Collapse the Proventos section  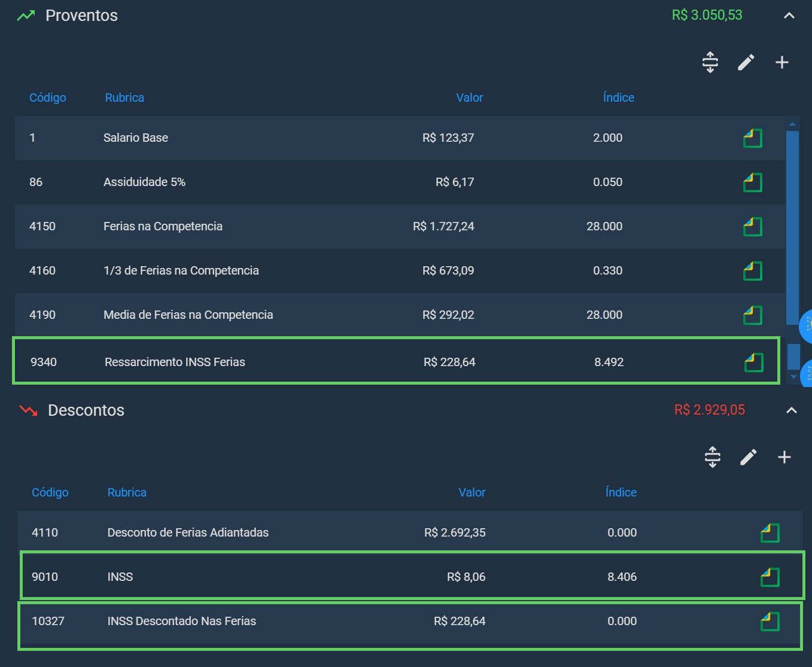[789, 16]
